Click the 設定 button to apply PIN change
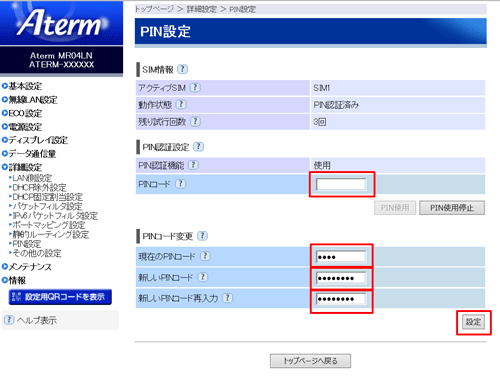The image size is (500, 385). tap(473, 322)
